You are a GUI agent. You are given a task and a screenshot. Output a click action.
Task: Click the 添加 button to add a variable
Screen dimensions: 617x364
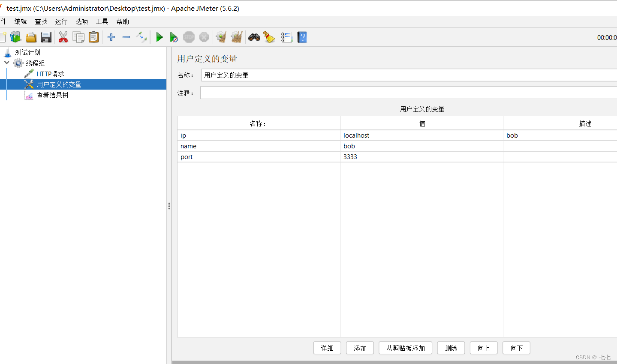click(360, 348)
